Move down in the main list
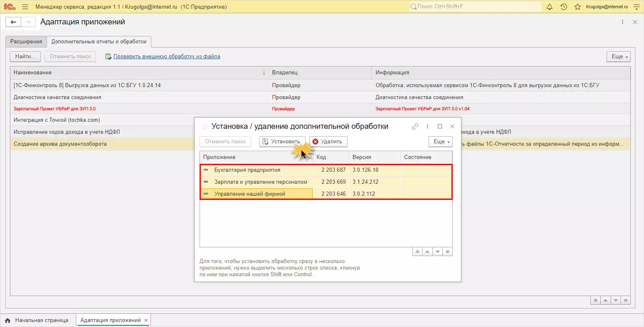 tap(616, 301)
